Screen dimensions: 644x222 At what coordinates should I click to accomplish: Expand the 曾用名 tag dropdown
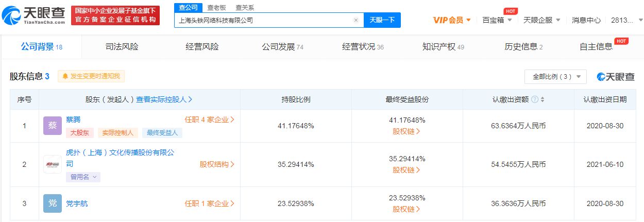[82, 177]
